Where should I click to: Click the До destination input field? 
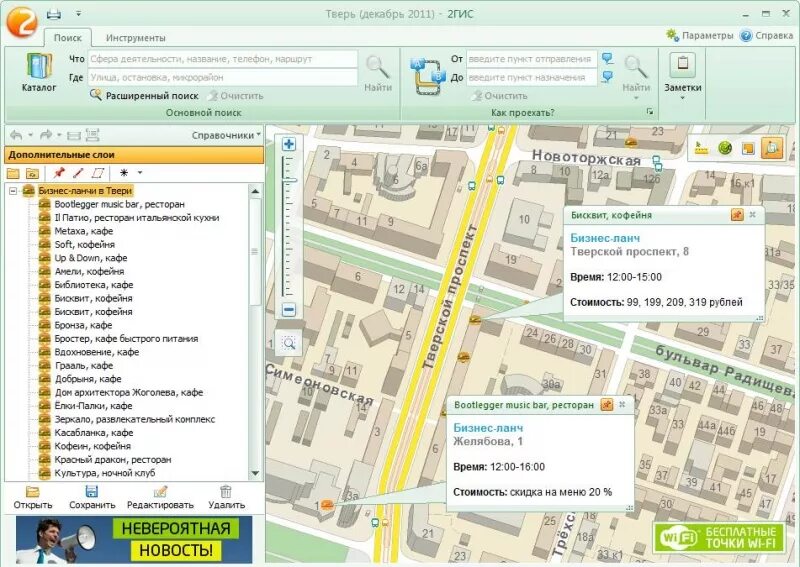[x=531, y=78]
